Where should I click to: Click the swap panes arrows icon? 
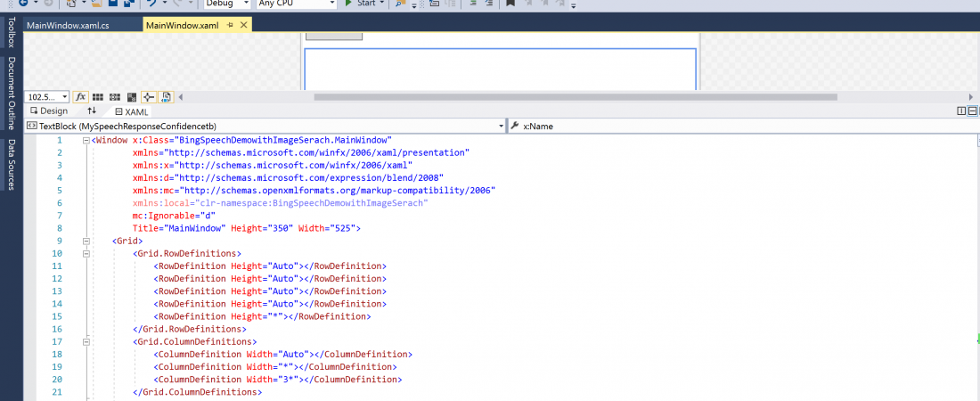[91, 111]
